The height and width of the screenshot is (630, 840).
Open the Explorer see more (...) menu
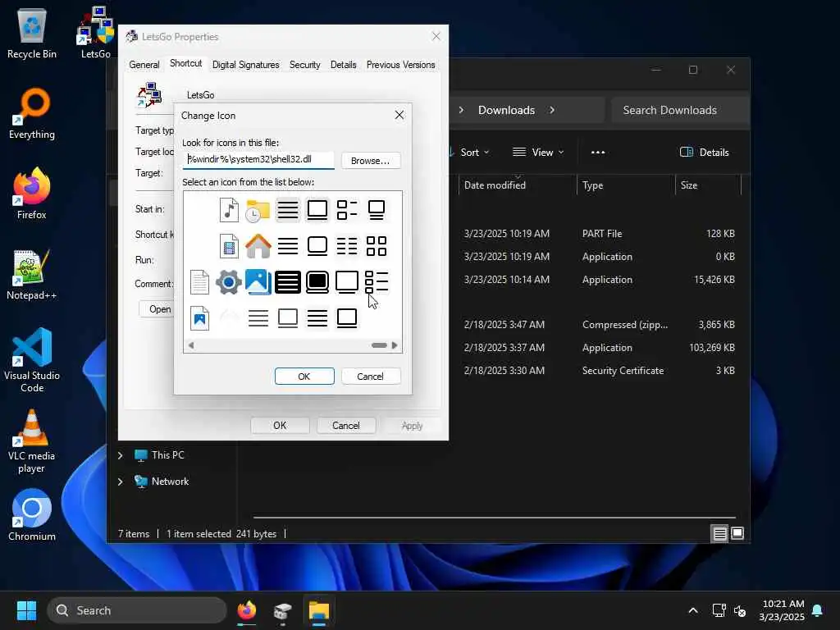coord(598,152)
